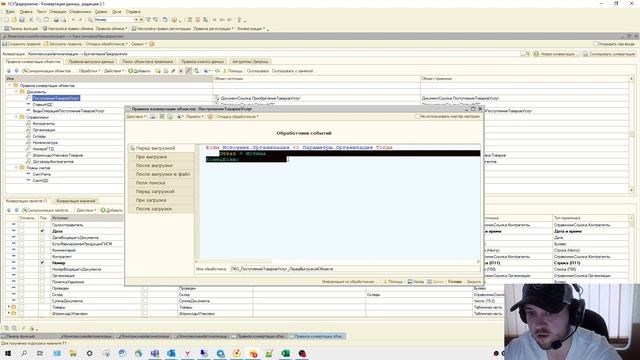Click the green Добавить button in objects toolbar
The height and width of the screenshot is (360, 640).
tap(139, 71)
